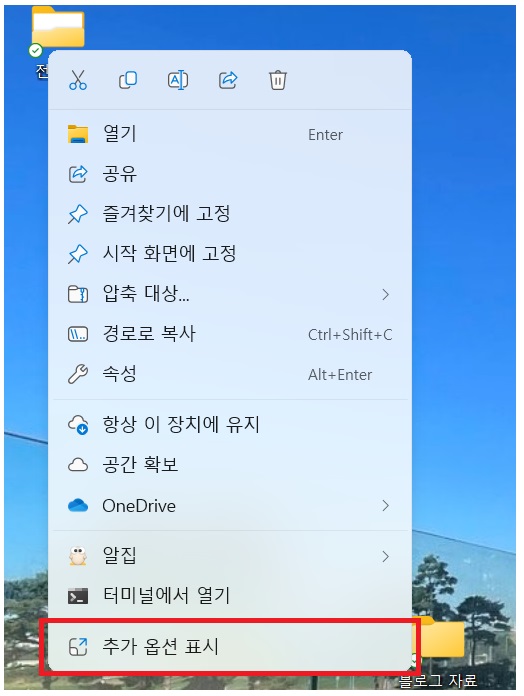Screen dimensions: 524x696
Task: Choose 즐겨찾기에 고정
Action: pos(230,214)
